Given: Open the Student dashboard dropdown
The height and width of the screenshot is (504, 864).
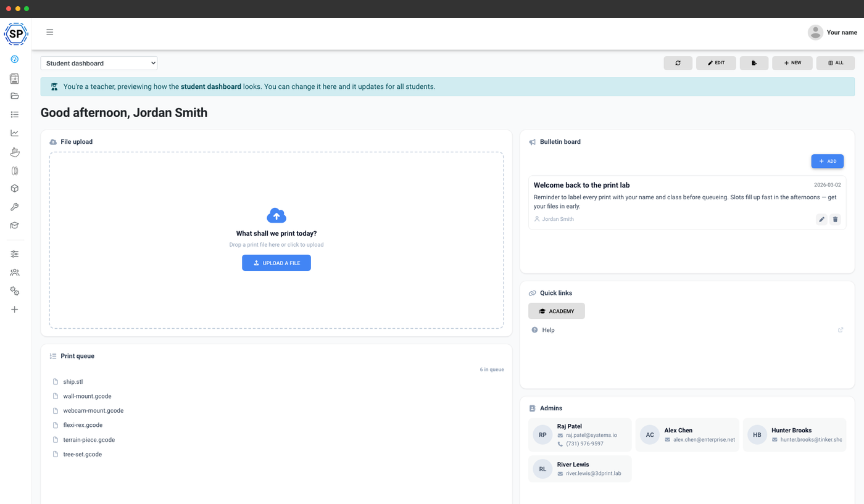Looking at the screenshot, I should [x=99, y=63].
